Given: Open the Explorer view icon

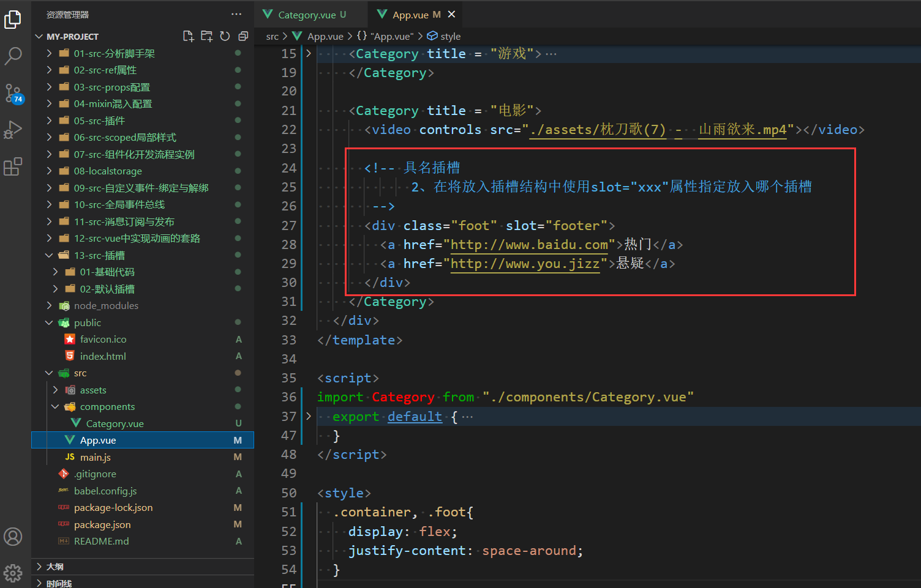Looking at the screenshot, I should [13, 20].
